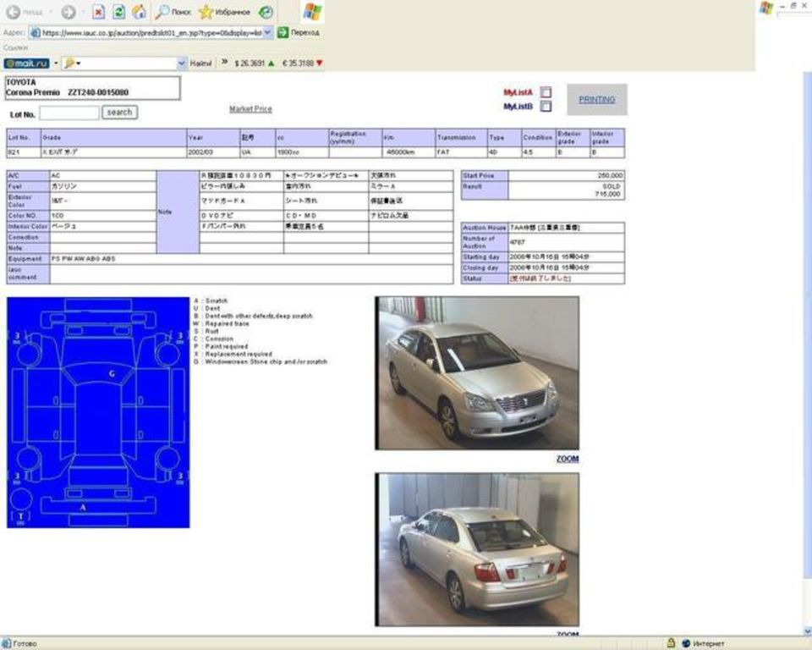Click the Lot No. input field
The height and width of the screenshot is (650, 812).
coord(69,113)
